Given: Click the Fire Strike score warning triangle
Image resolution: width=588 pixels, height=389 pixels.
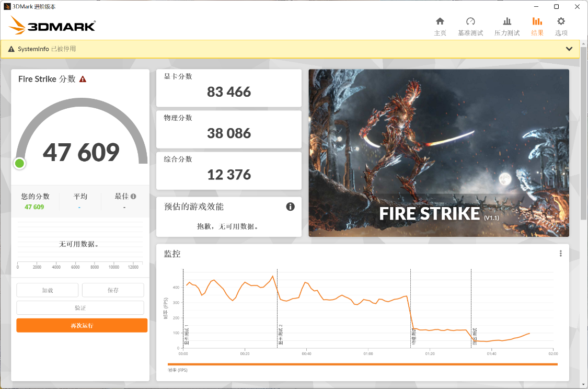Looking at the screenshot, I should click(83, 79).
